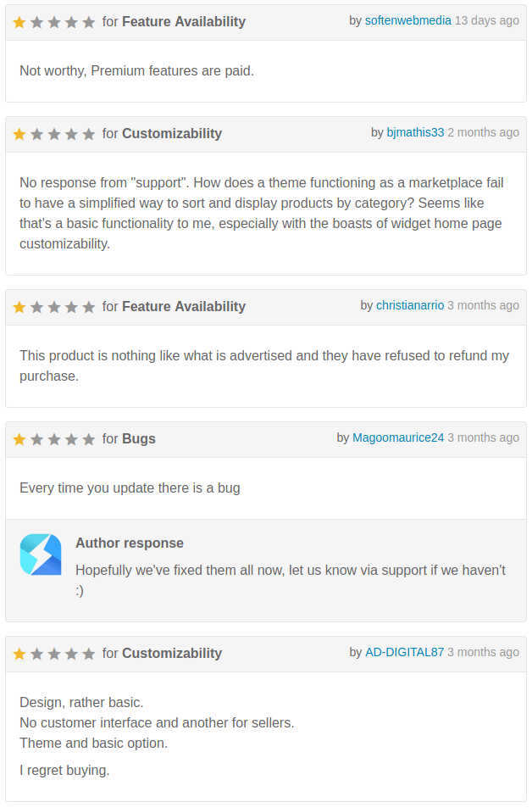Visit christianarrio's profile
Image resolution: width=532 pixels, height=808 pixels.
(x=410, y=305)
